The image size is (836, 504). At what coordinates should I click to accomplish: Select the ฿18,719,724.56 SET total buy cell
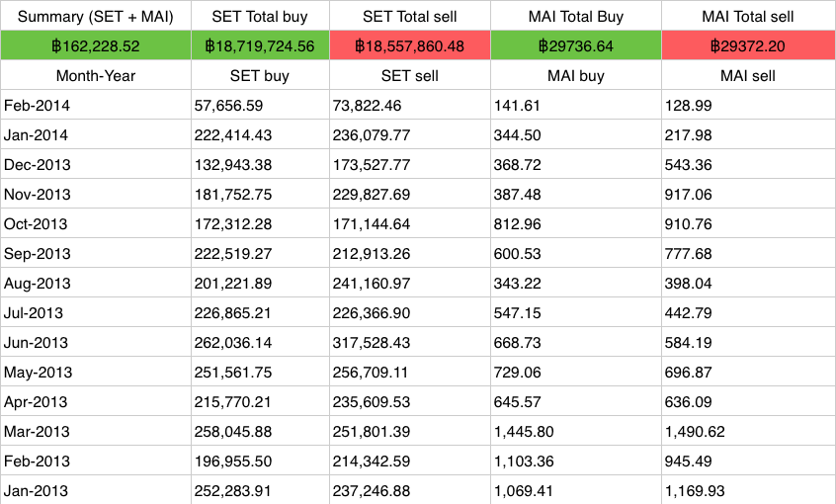click(x=260, y=45)
